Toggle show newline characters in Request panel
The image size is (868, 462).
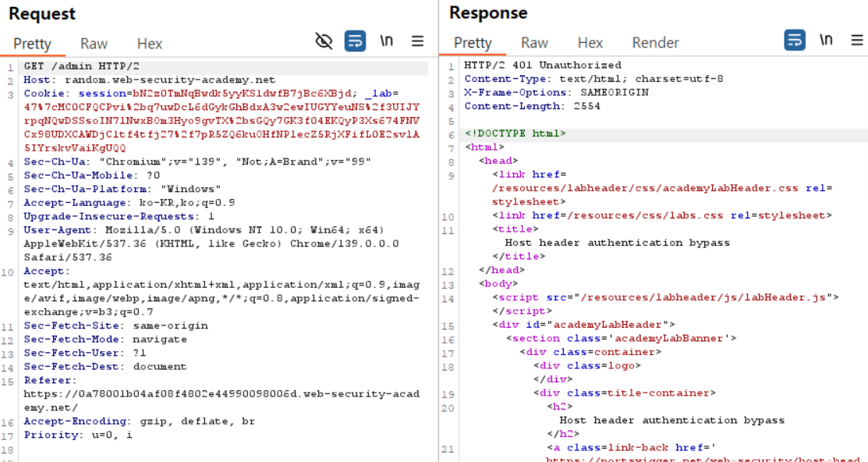pos(386,41)
